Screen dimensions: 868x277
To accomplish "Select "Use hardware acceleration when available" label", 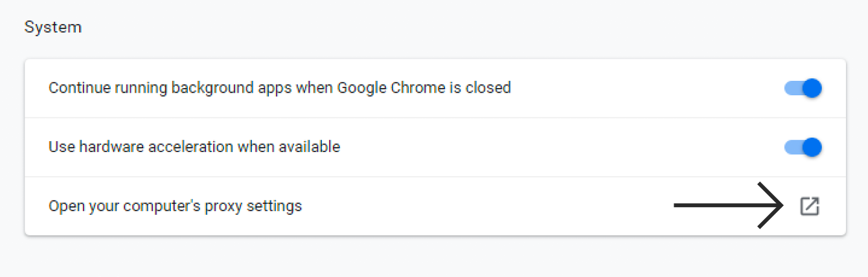I will [x=194, y=147].
